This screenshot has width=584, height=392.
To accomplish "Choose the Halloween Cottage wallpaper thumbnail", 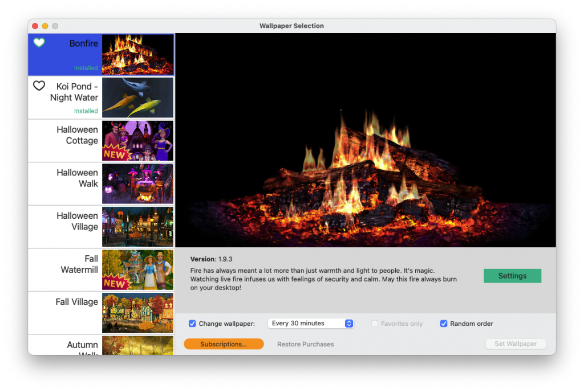I will click(137, 141).
